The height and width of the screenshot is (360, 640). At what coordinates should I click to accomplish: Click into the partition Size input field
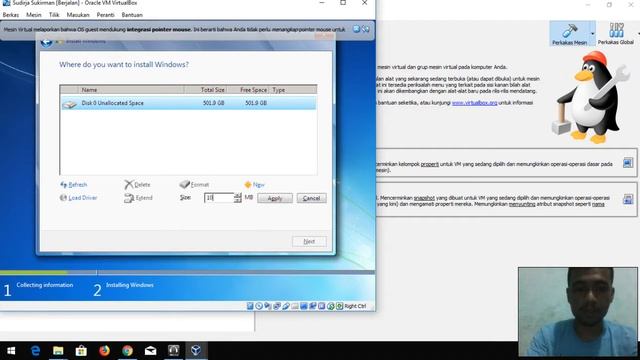(x=219, y=198)
